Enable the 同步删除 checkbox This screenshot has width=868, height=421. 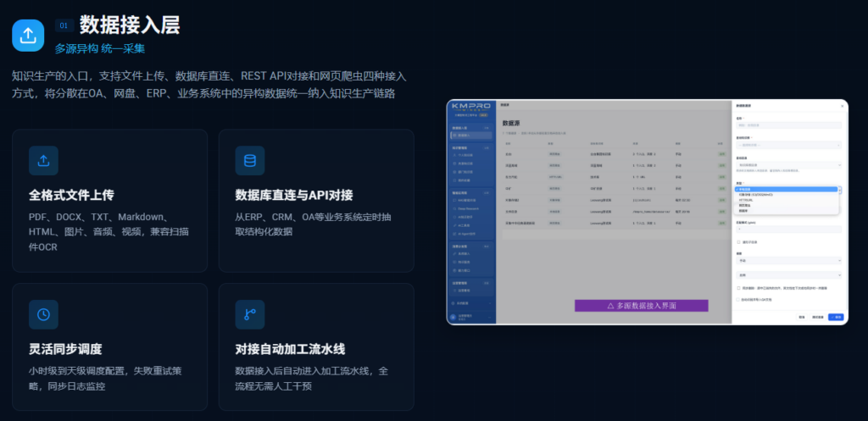(738, 288)
